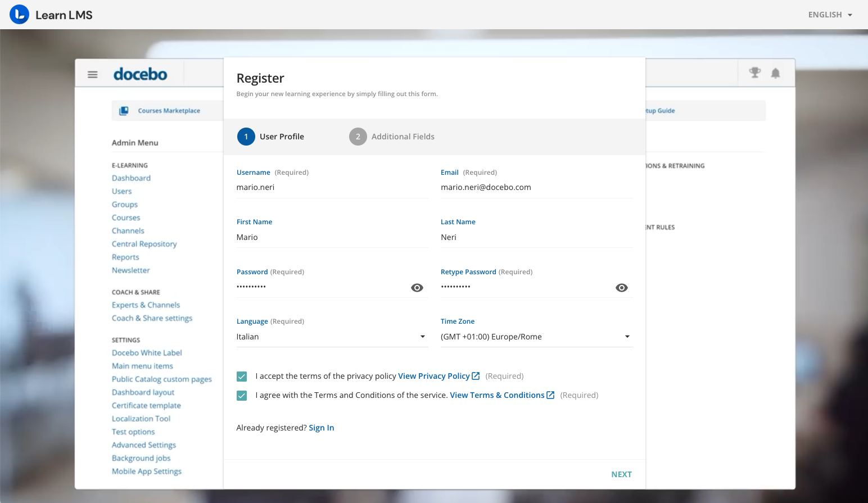Uncheck the privacy policy acceptance checkbox
Viewport: 868px width, 503px height.
[242, 377]
